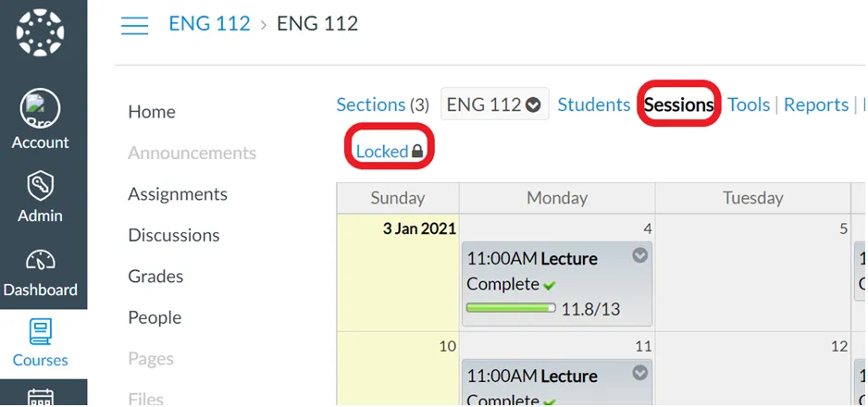Open the Reports link
This screenshot has height=407, width=868.
[816, 105]
